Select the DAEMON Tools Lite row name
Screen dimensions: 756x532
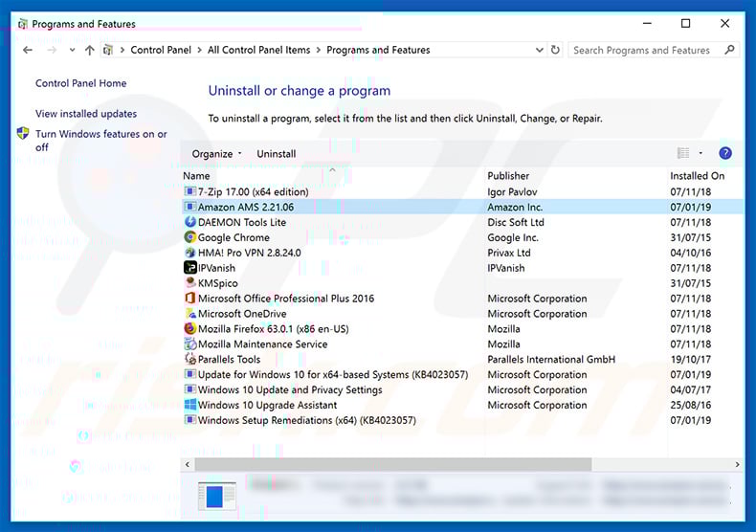[x=242, y=222]
